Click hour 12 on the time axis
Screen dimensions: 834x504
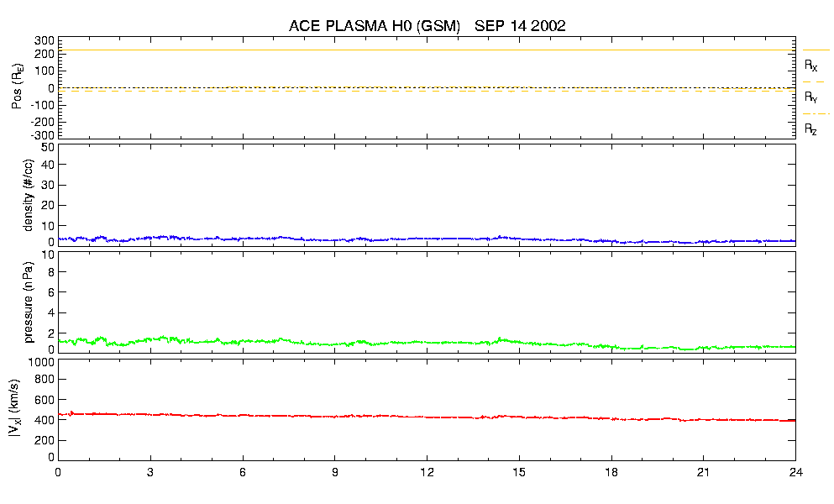tap(427, 473)
